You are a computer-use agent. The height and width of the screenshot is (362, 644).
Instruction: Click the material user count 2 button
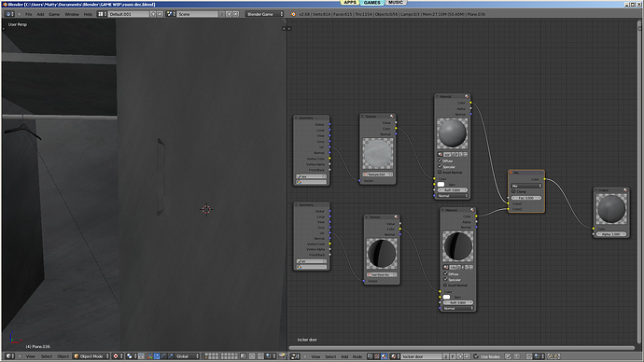coord(446,356)
